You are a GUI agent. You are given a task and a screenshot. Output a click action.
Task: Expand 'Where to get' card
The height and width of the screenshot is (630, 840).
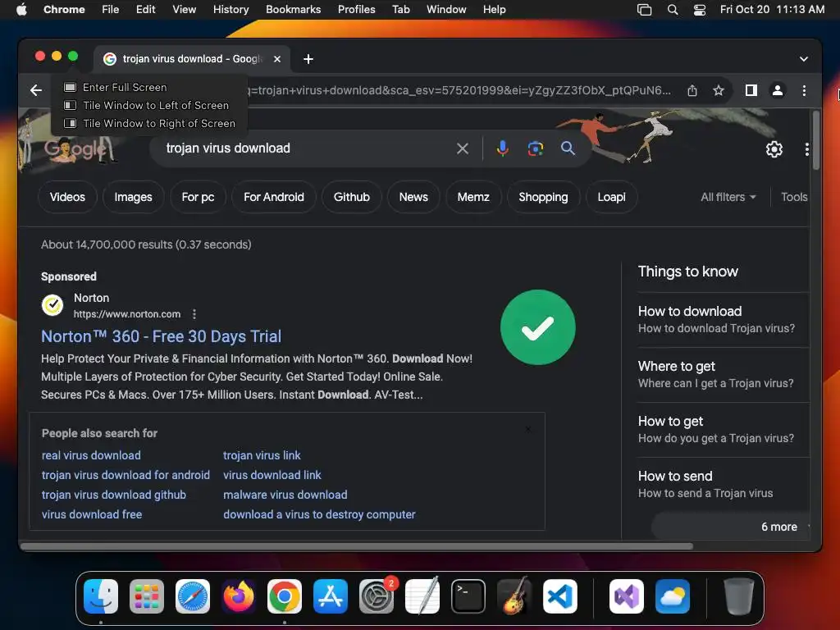click(x=723, y=374)
